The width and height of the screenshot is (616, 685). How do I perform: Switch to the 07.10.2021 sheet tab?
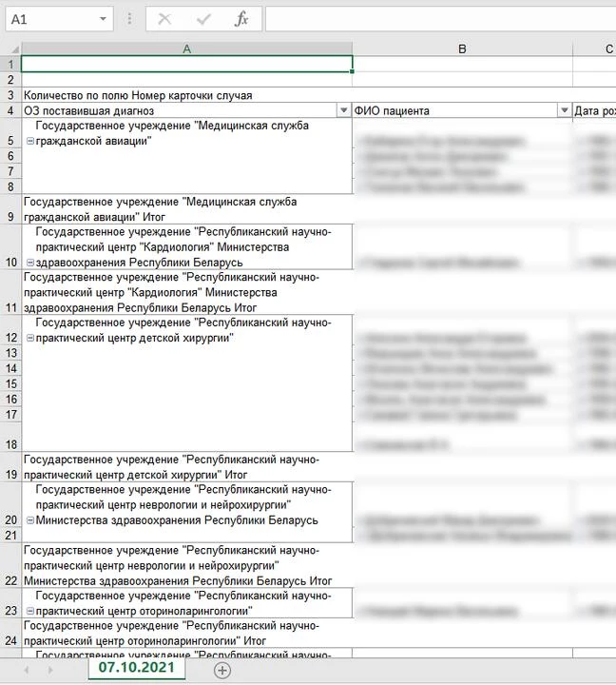[x=137, y=668]
